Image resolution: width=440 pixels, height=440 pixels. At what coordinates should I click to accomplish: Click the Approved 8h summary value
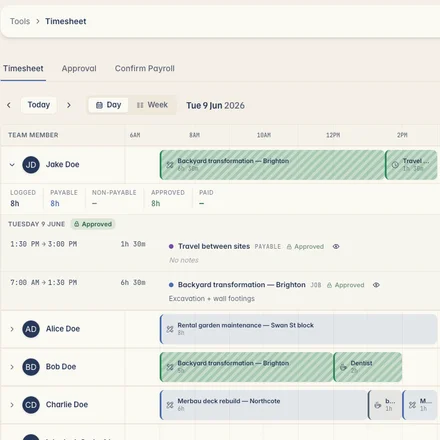[156, 204]
